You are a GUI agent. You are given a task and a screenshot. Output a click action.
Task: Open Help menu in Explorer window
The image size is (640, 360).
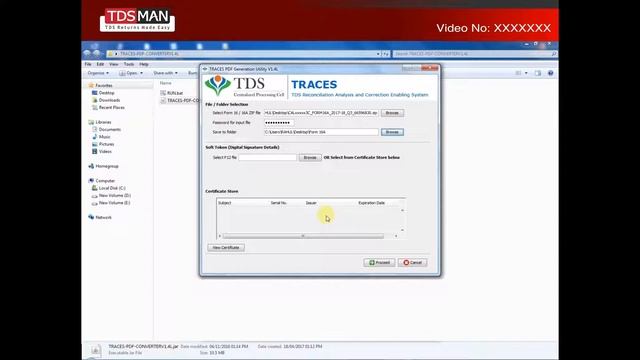[x=144, y=64]
